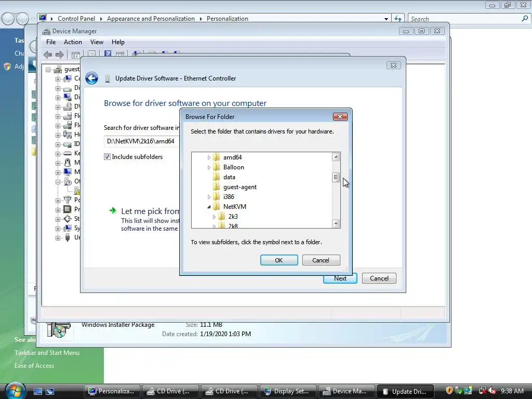Switch to Display Set... taskbar button
The height and width of the screenshot is (399, 532).
tap(288, 391)
